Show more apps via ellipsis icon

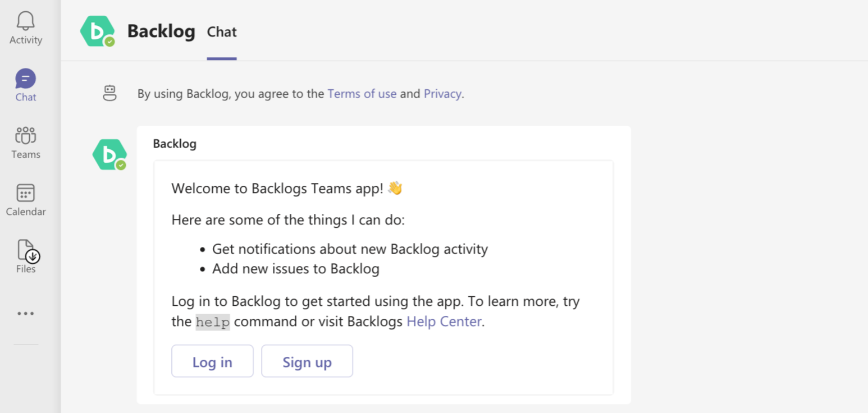point(26,314)
